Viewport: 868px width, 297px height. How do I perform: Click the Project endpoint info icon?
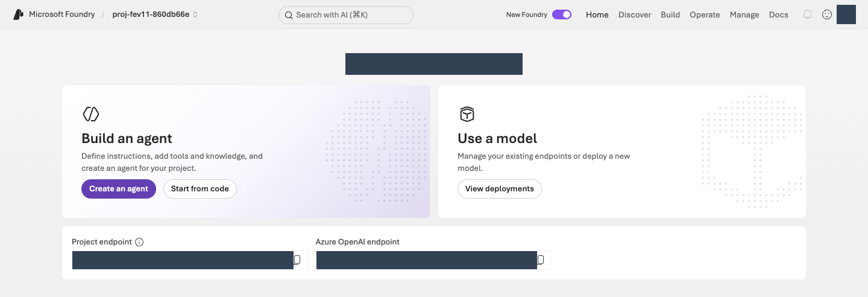[x=139, y=242]
